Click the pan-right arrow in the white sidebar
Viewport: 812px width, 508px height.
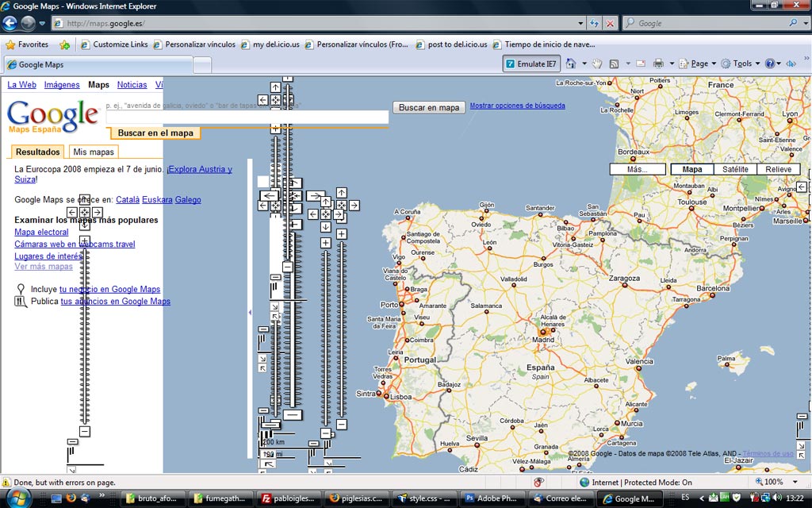point(98,213)
